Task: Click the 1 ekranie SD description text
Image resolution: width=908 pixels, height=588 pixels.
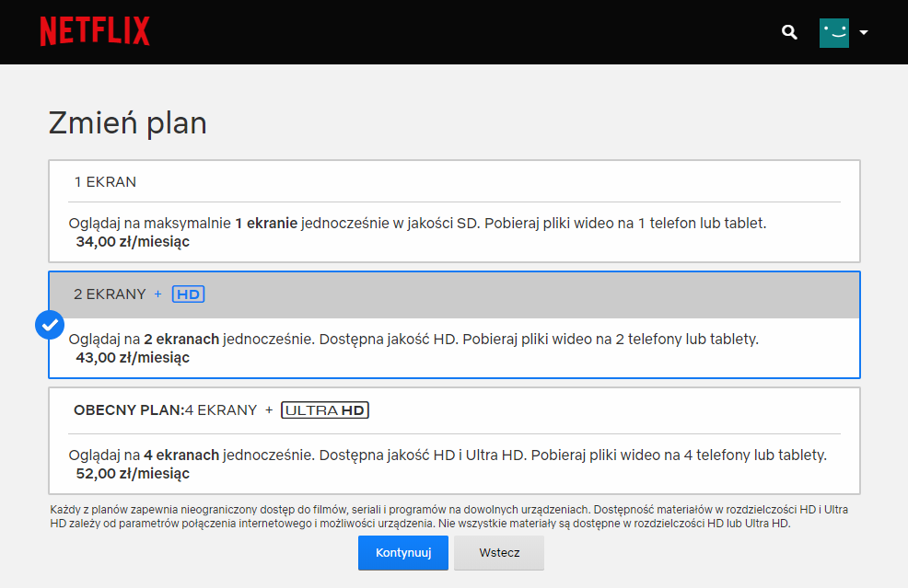Action: click(x=417, y=224)
